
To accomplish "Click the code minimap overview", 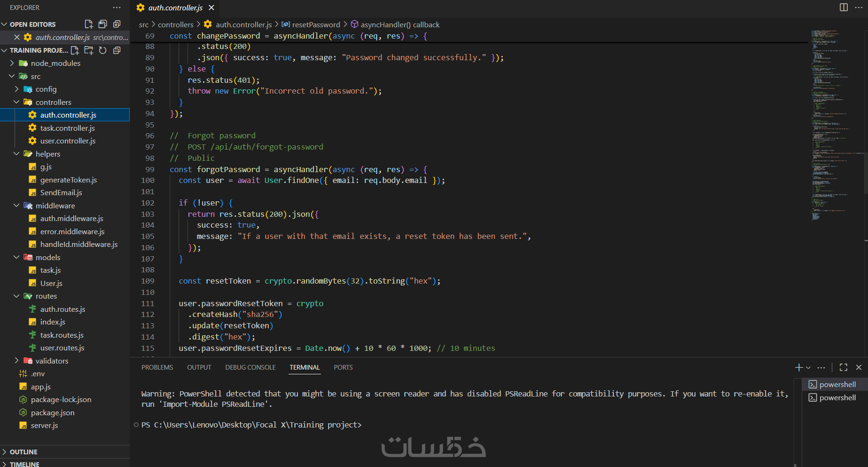I will [837, 125].
